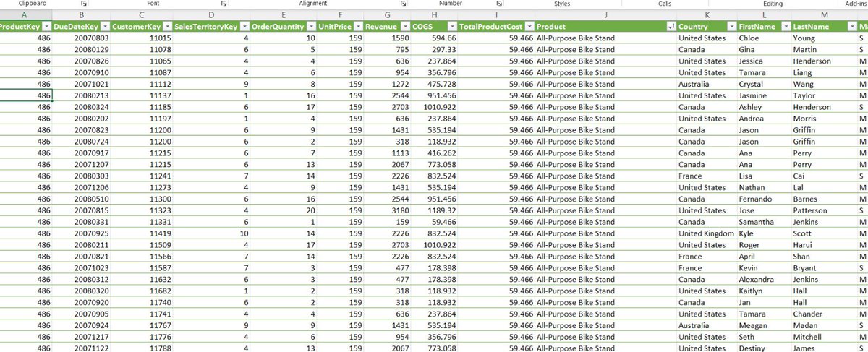Select column G header
This screenshot has width=868, height=352.
[x=387, y=14]
